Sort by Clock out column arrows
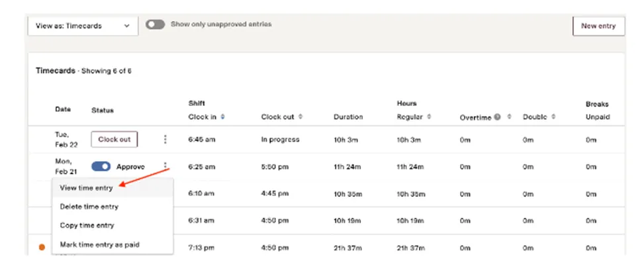 pyautogui.click(x=300, y=117)
